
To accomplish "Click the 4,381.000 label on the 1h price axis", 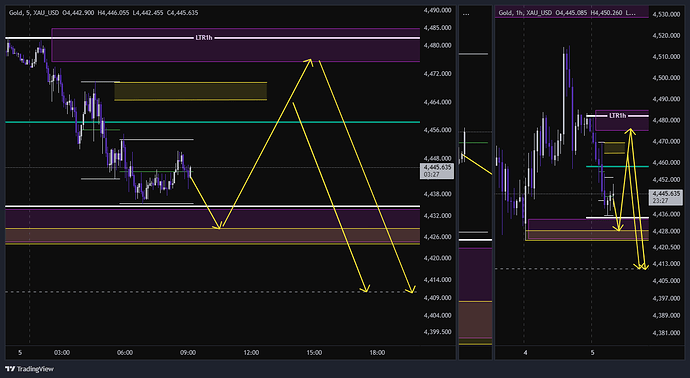I will pos(666,333).
